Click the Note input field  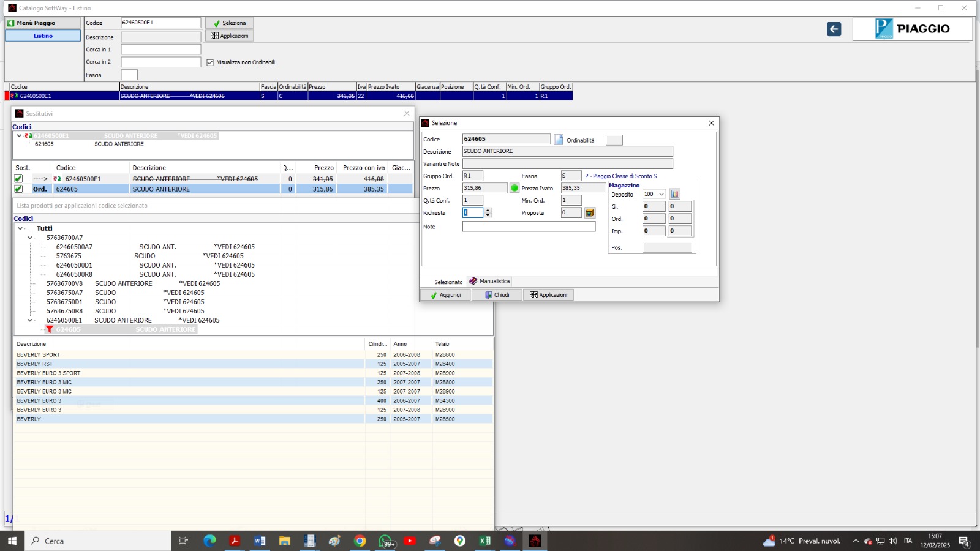point(528,227)
